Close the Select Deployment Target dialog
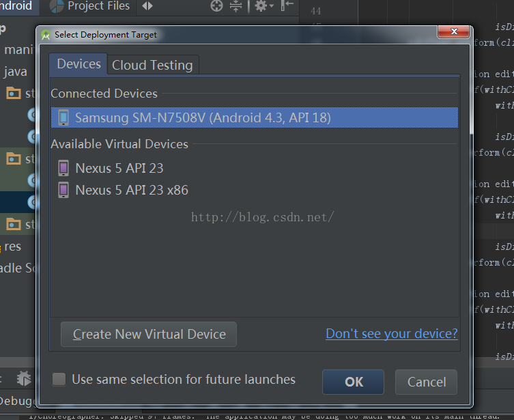 453,32
